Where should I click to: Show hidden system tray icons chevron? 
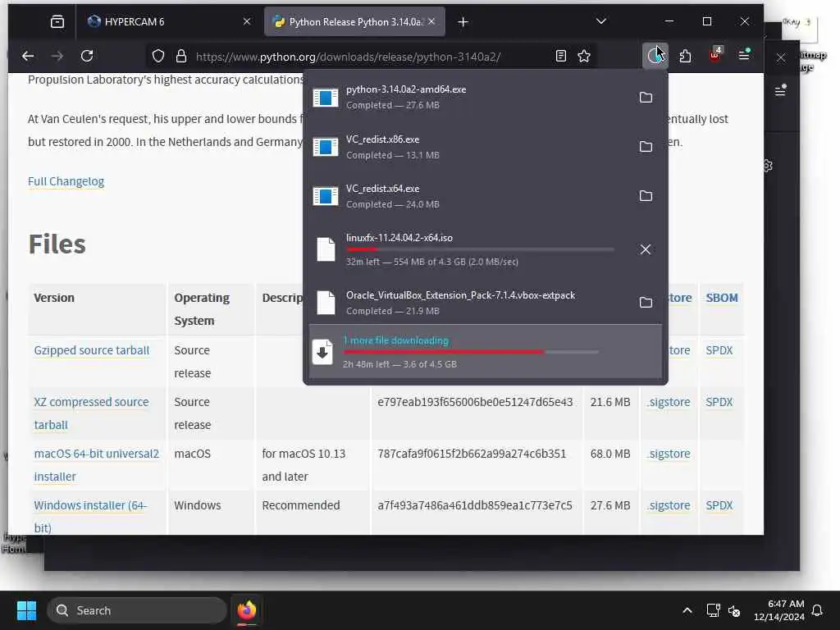[687, 610]
